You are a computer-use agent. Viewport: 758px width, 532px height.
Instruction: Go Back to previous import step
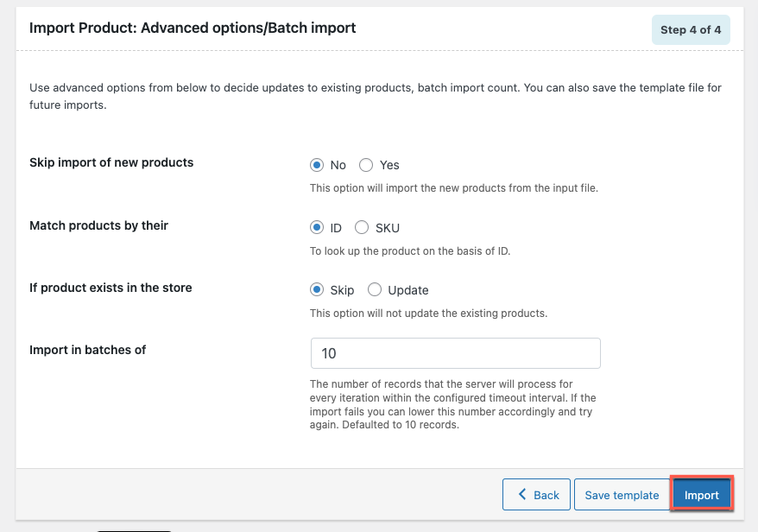536,495
